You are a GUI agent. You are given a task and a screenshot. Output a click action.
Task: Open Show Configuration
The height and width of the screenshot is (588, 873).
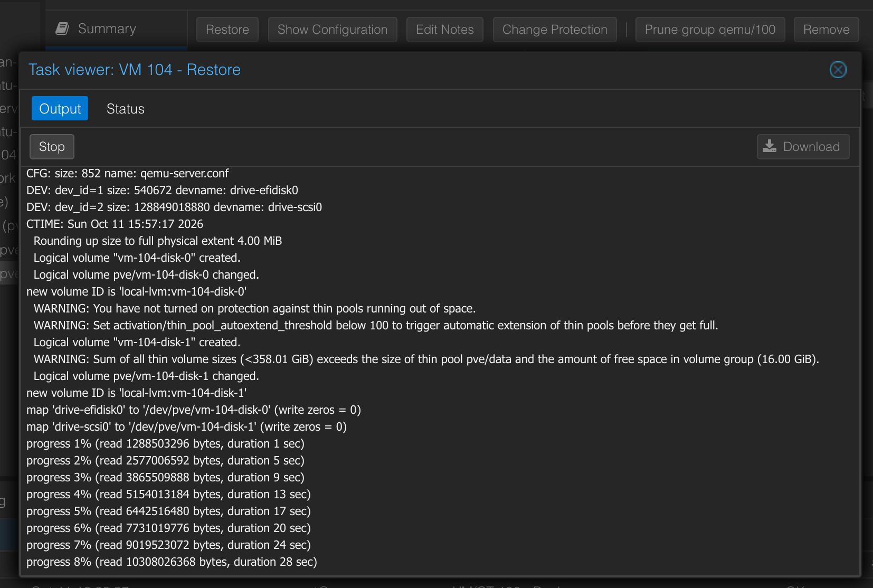[x=333, y=30]
